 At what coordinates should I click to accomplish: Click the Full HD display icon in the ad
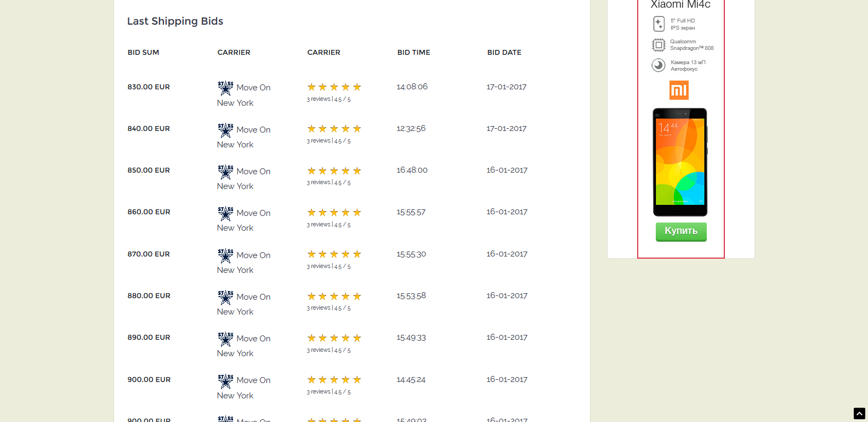tap(659, 24)
